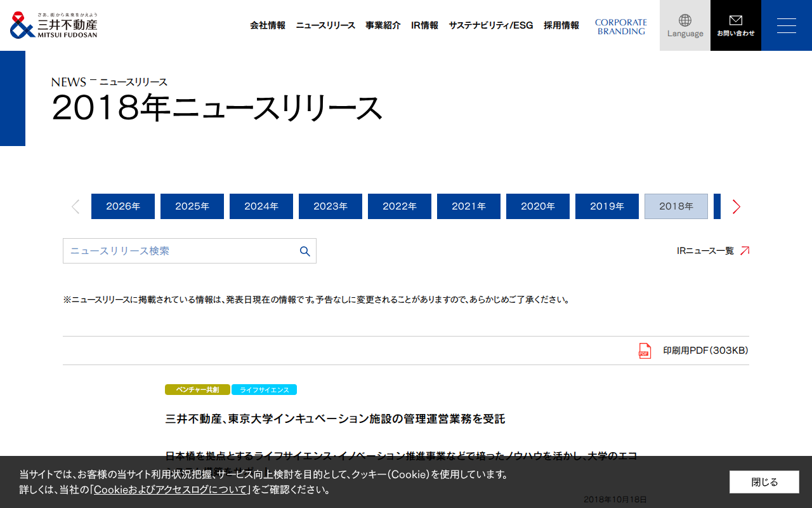The height and width of the screenshot is (508, 812).
Task: Show earlier years with red right chevron
Action: [x=736, y=206]
